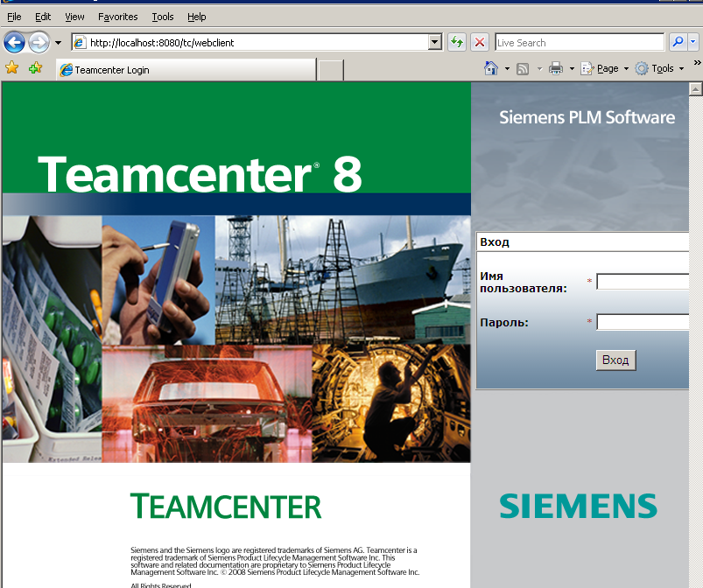Click the Имя пользователя input field

(643, 282)
